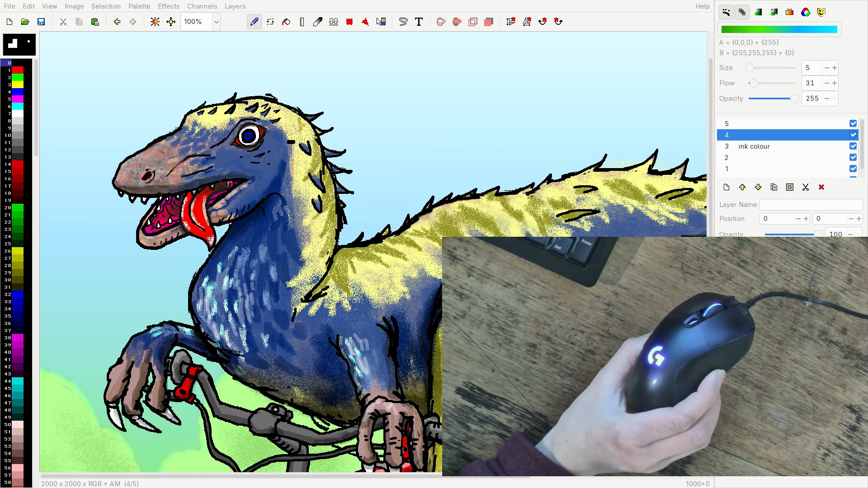Decrease Flow value with minus
Screen dimensions: 868x488
(826, 83)
